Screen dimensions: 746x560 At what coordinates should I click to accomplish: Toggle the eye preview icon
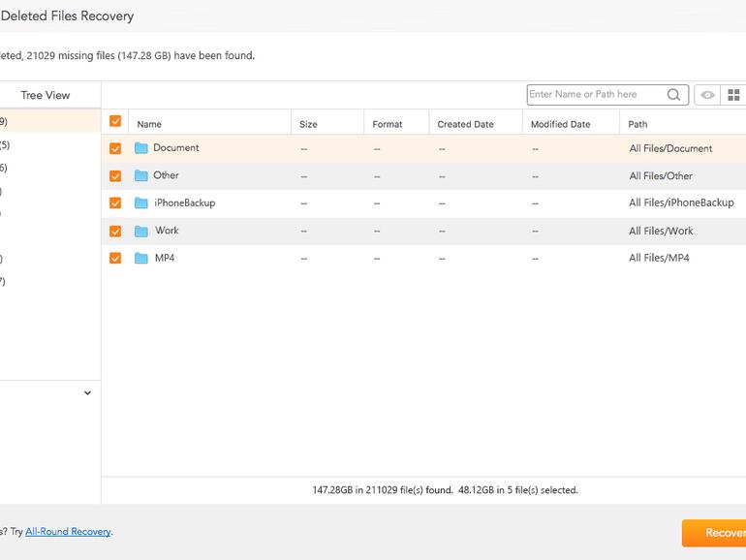tap(708, 95)
